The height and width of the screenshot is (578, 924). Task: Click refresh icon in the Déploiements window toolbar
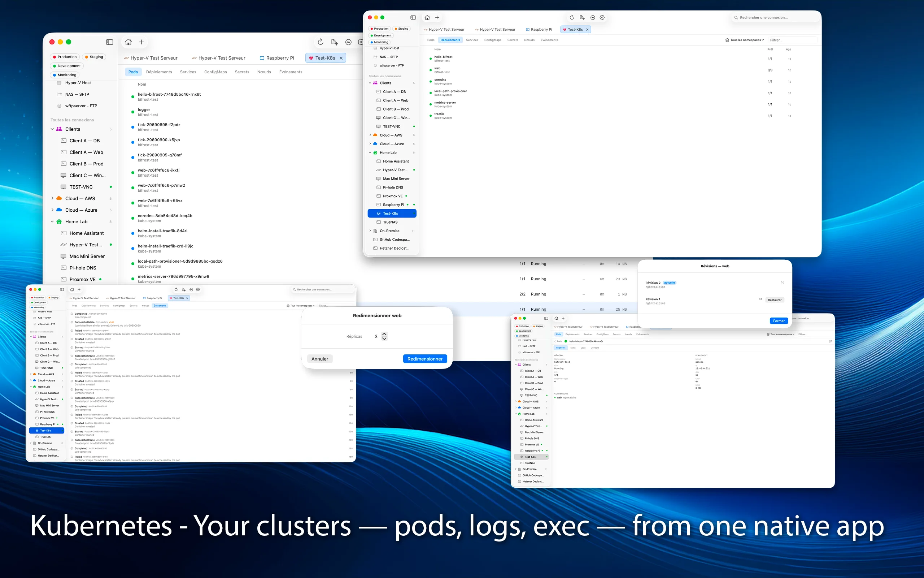coord(572,18)
